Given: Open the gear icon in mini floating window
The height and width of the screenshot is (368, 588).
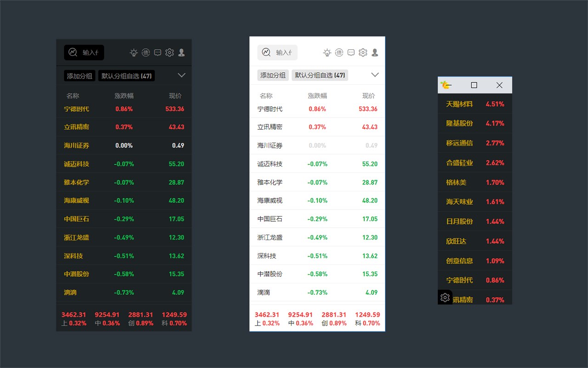Looking at the screenshot, I should [445, 298].
